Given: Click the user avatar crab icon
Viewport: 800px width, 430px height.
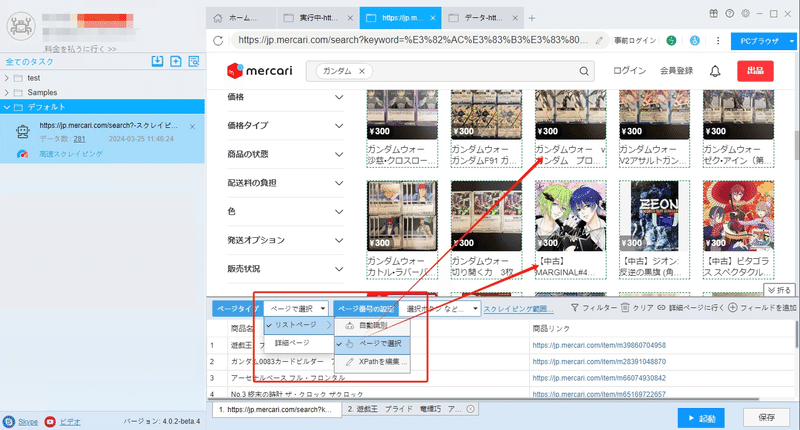Looking at the screenshot, I should [21, 26].
